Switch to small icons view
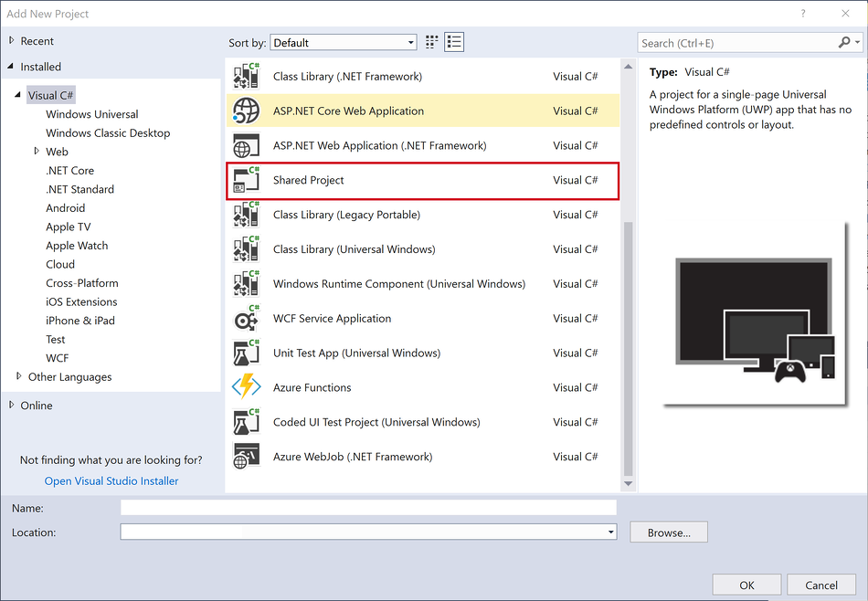Image resolution: width=868 pixels, height=601 pixels. 432,42
